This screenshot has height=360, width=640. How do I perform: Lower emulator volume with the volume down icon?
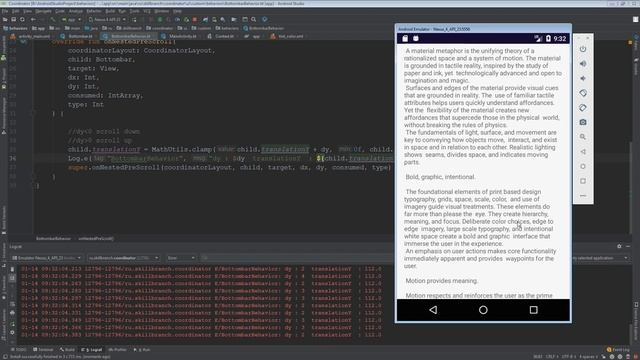[x=583, y=78]
